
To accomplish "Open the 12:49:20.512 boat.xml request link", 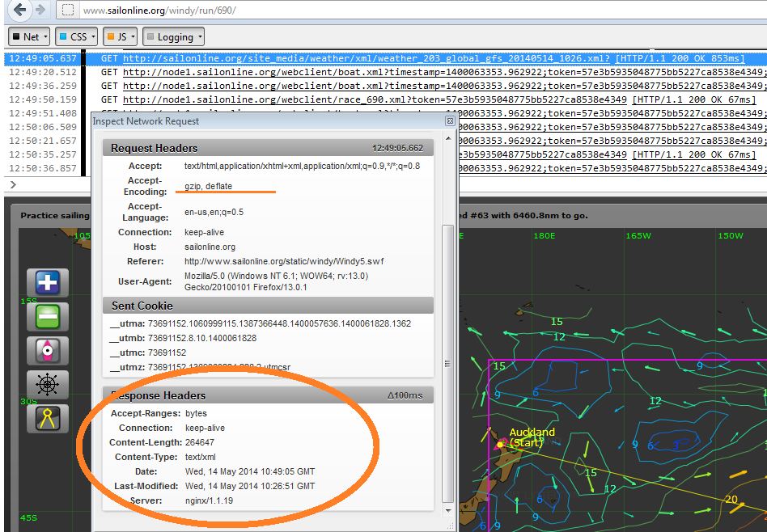I will [x=444, y=72].
